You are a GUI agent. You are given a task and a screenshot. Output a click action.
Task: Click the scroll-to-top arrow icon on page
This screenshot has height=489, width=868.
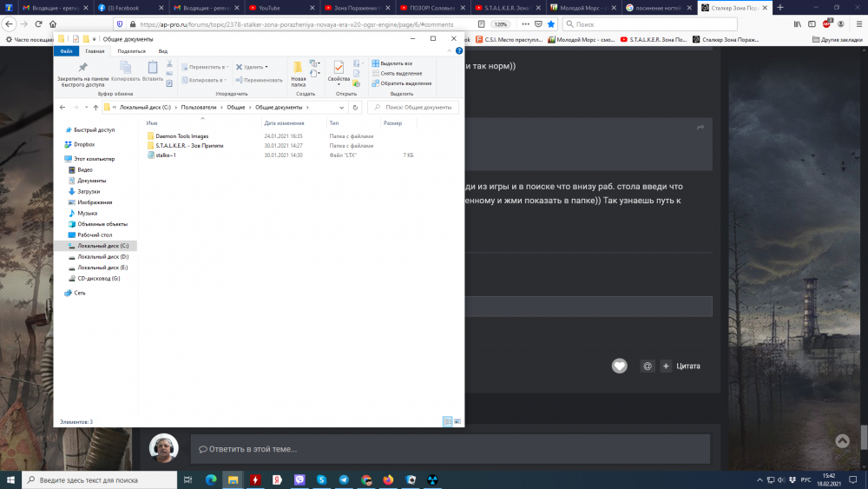pyautogui.click(x=842, y=441)
